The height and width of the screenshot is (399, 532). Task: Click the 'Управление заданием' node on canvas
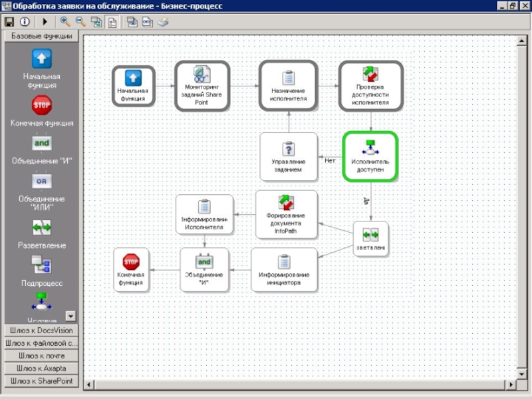coord(288,156)
